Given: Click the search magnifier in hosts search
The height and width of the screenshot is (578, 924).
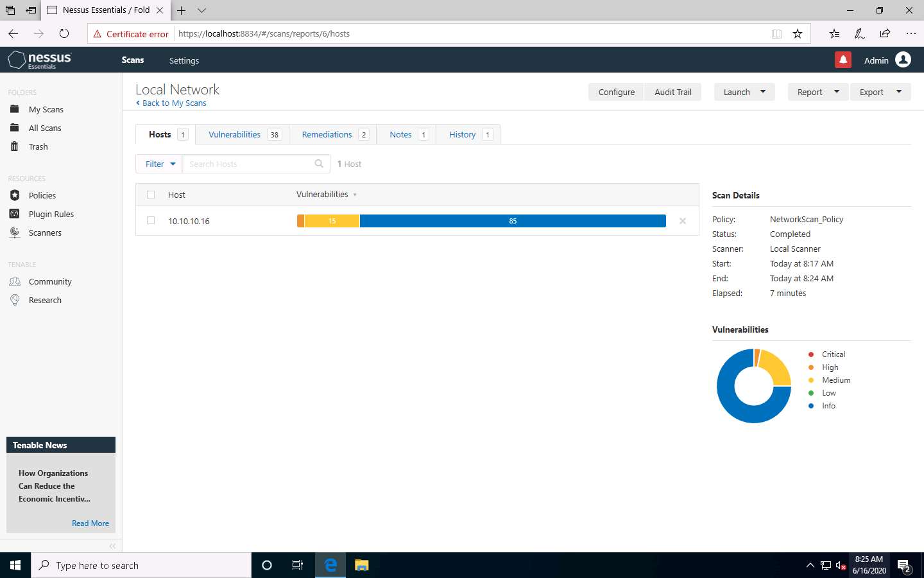Looking at the screenshot, I should pos(319,164).
